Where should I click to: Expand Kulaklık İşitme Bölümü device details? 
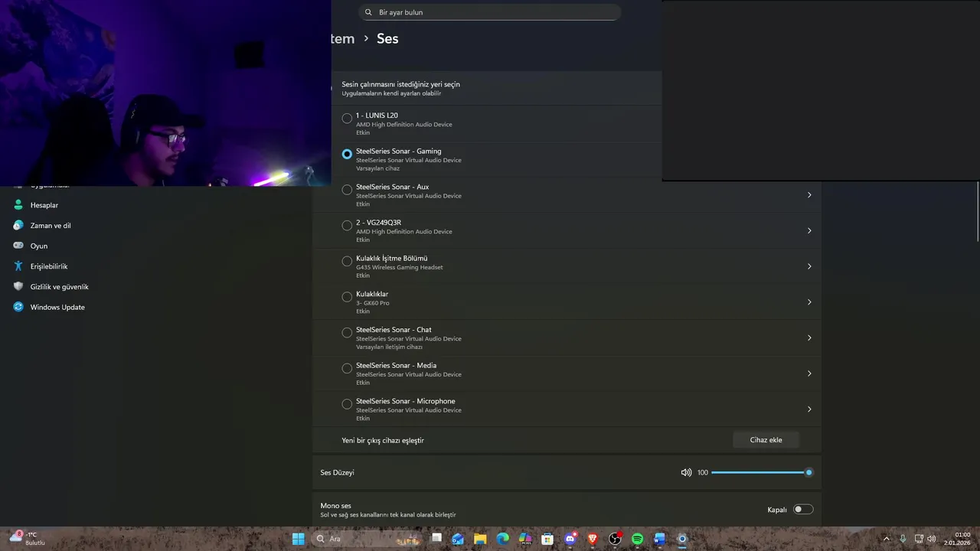point(809,266)
